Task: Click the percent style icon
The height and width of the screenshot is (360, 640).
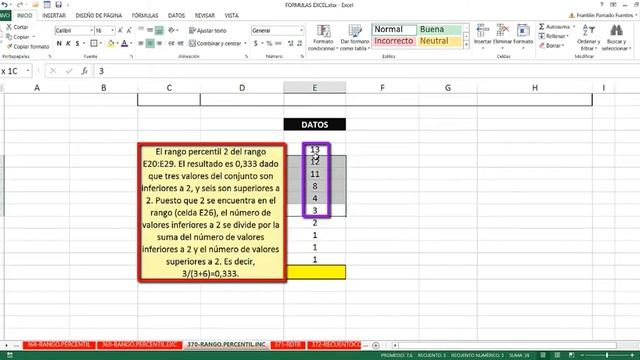Action: coord(269,43)
